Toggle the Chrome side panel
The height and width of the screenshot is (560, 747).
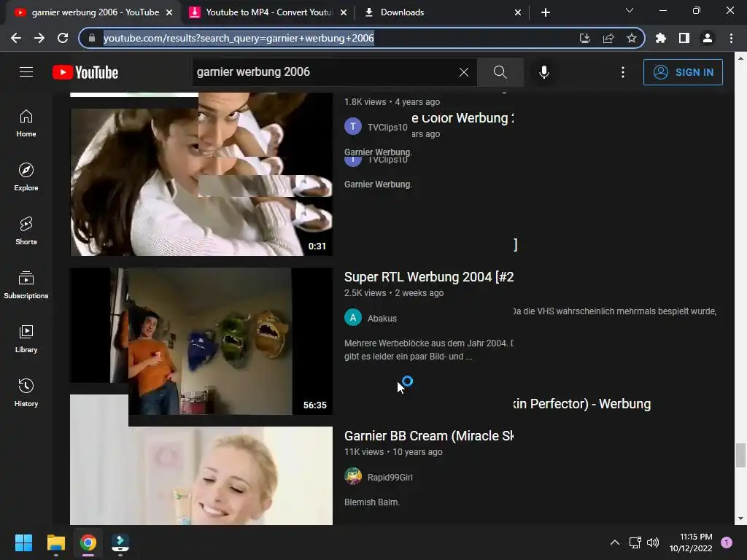click(x=684, y=38)
